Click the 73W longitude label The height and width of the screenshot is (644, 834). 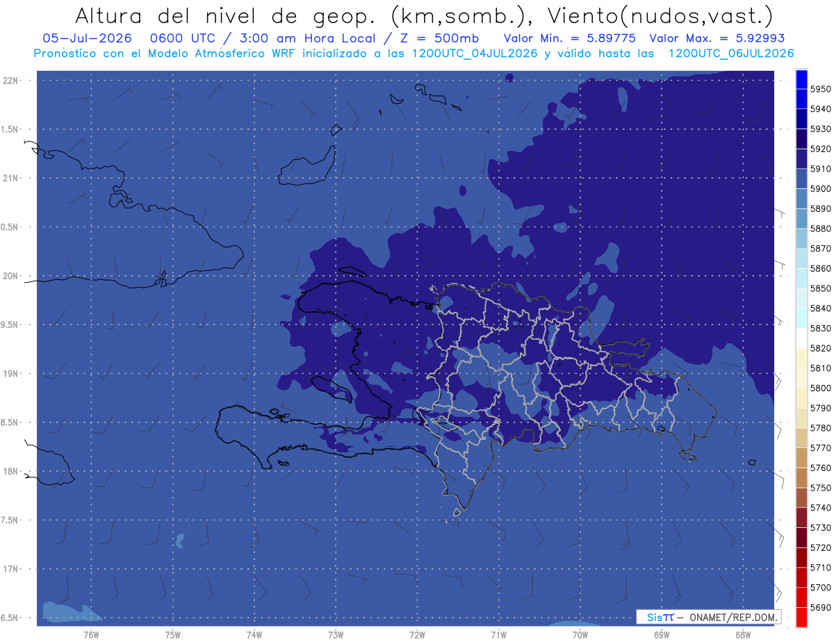pos(336,635)
